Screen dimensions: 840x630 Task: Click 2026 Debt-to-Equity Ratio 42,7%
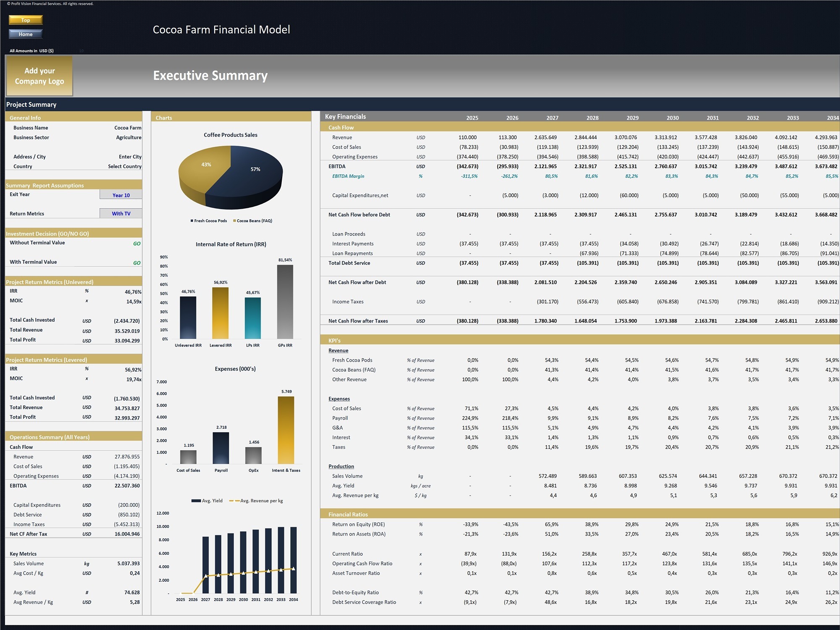pos(511,592)
